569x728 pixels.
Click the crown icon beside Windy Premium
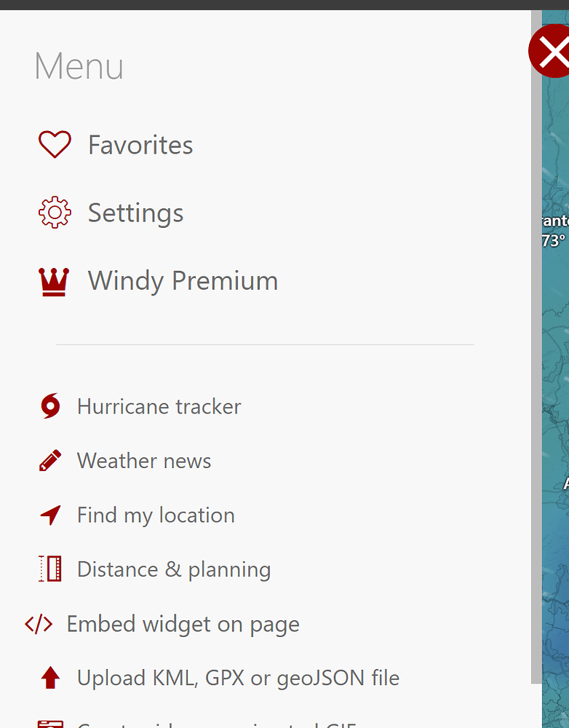(53, 280)
